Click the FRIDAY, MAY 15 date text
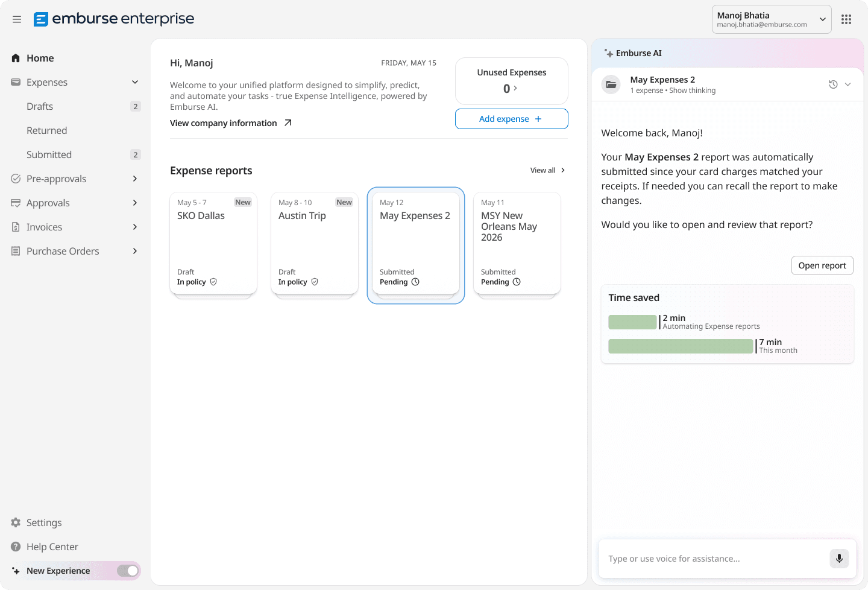This screenshot has width=868, height=590. click(x=409, y=63)
